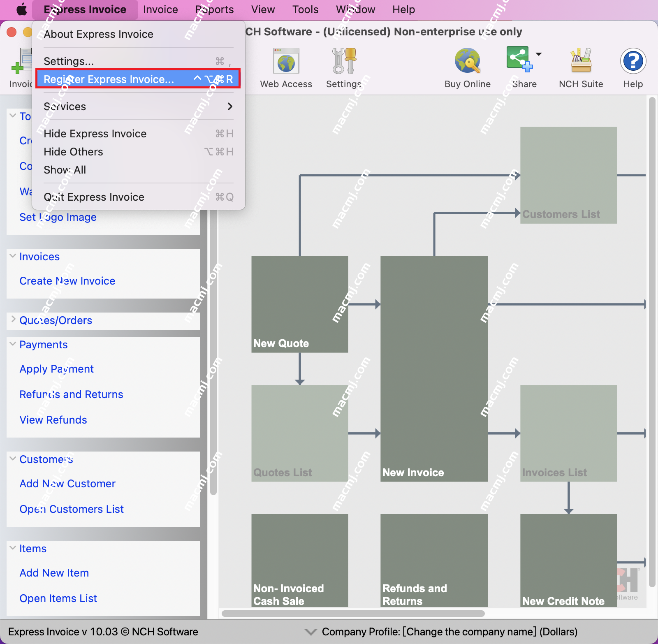Viewport: 658px width, 644px height.
Task: Collapse the Items sidebar section
Action: click(13, 548)
